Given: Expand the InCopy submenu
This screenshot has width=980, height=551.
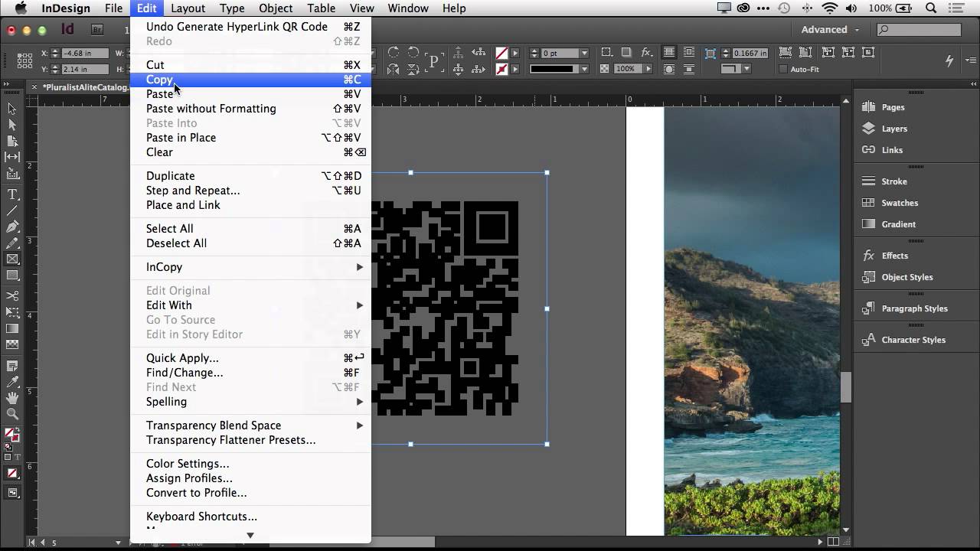Looking at the screenshot, I should pyautogui.click(x=251, y=267).
